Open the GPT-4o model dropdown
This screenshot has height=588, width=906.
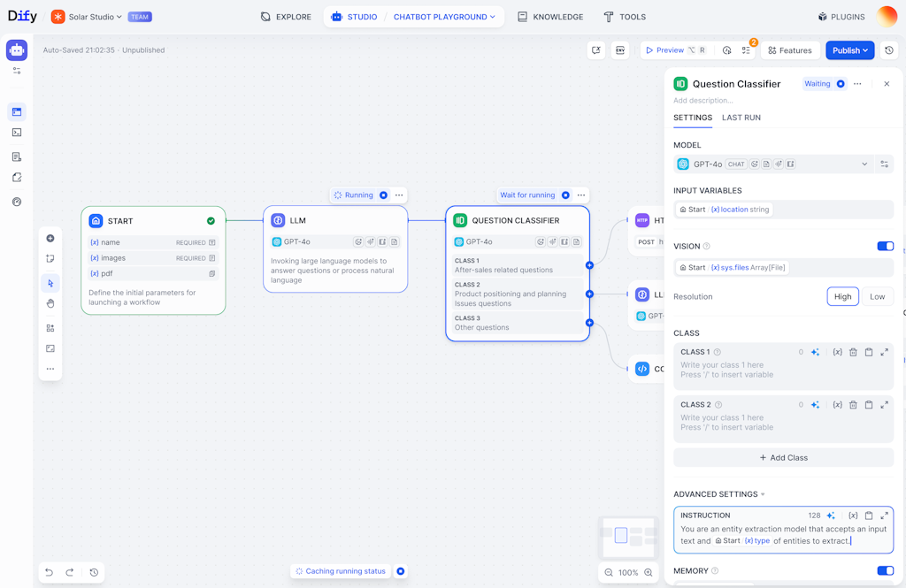click(865, 164)
